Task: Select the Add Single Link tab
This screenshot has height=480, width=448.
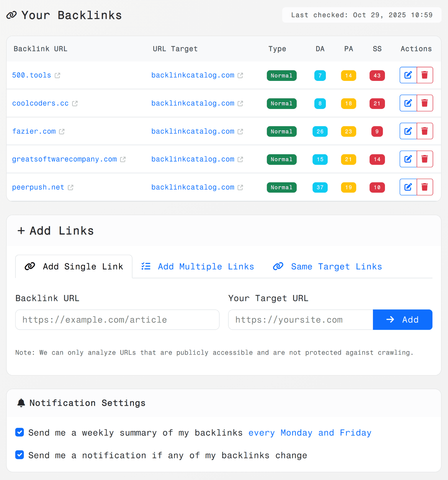Action: coord(74,267)
